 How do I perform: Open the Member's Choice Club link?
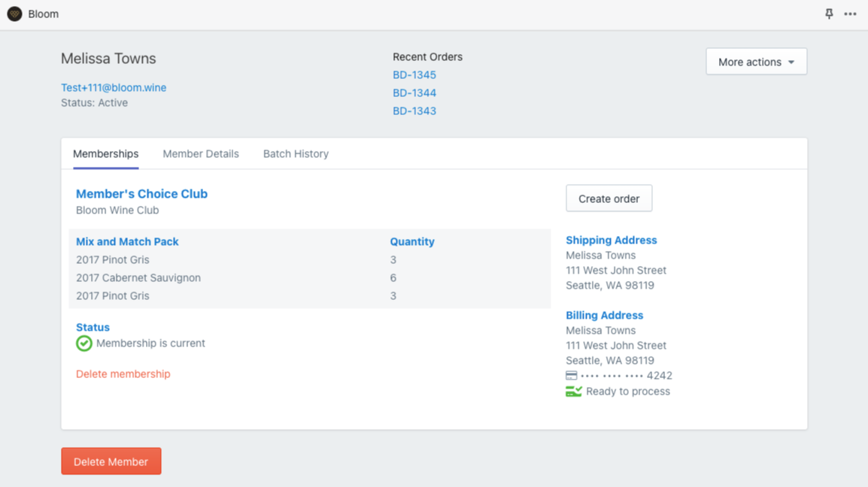(x=141, y=194)
